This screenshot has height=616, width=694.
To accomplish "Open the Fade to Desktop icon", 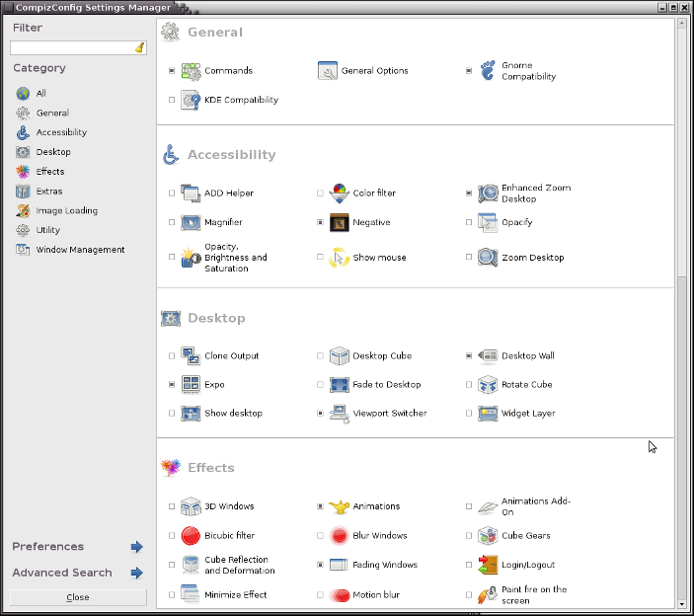I will [340, 385].
